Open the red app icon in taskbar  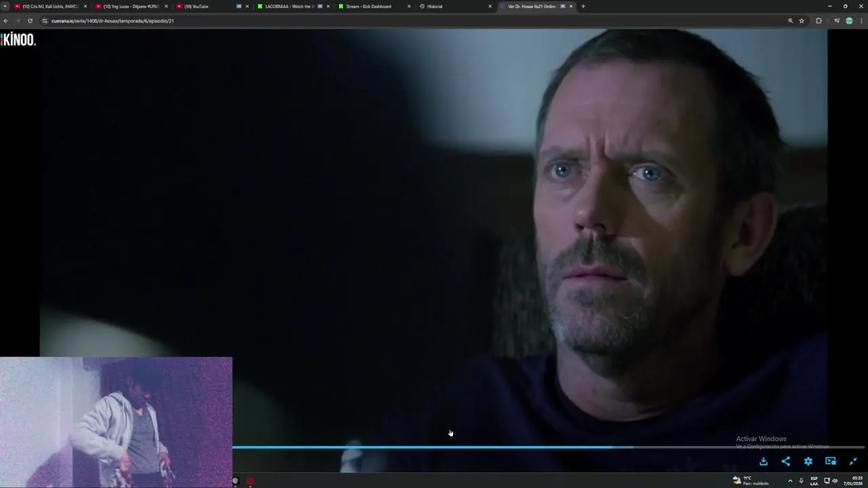[250, 481]
